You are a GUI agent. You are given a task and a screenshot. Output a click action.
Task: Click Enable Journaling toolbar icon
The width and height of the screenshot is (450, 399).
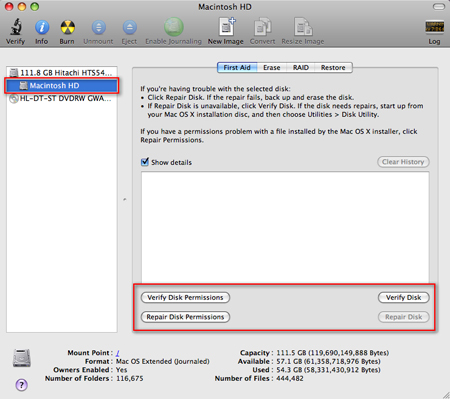174,27
